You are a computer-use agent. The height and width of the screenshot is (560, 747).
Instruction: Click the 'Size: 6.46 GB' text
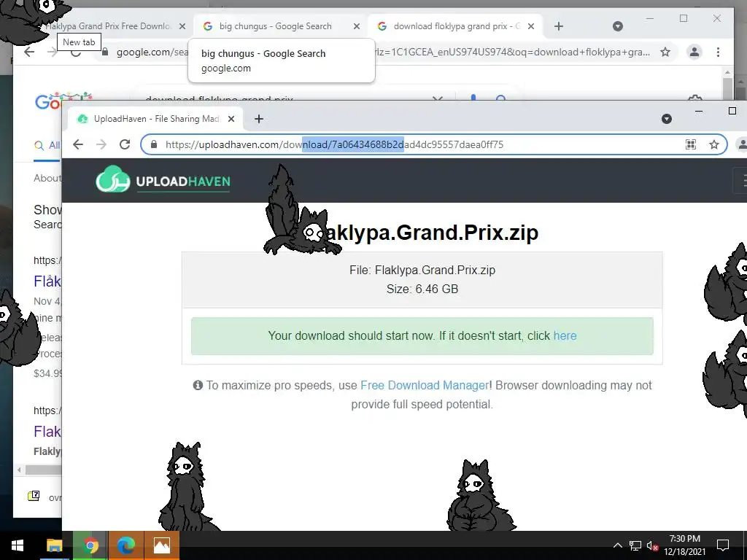coord(422,289)
